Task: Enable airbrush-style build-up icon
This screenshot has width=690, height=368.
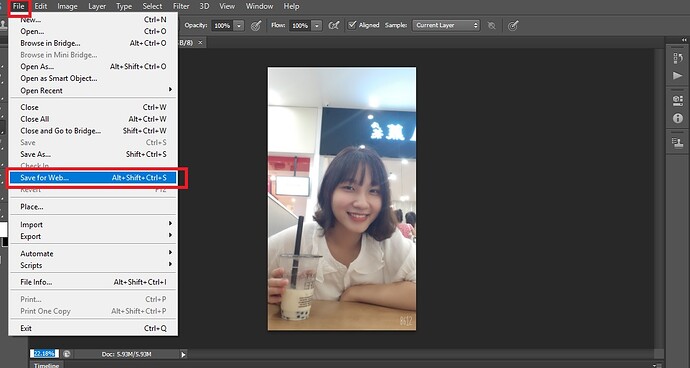Action: point(334,26)
